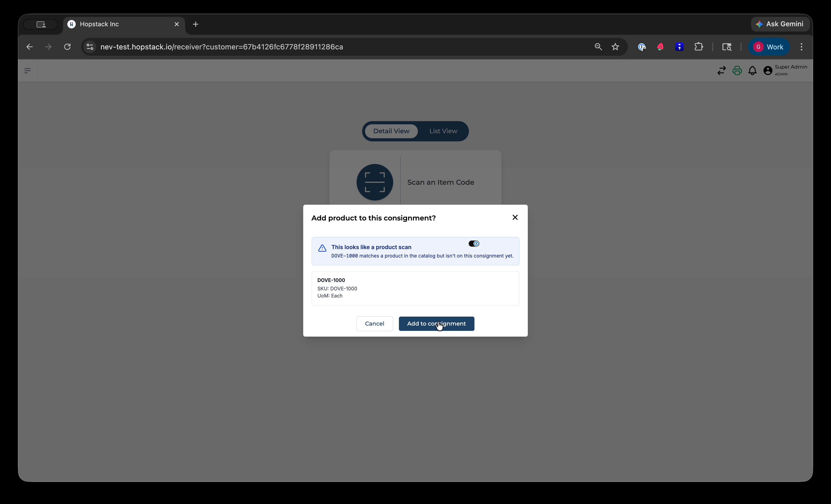Go forward in browser history
This screenshot has width=831, height=504.
pos(48,47)
